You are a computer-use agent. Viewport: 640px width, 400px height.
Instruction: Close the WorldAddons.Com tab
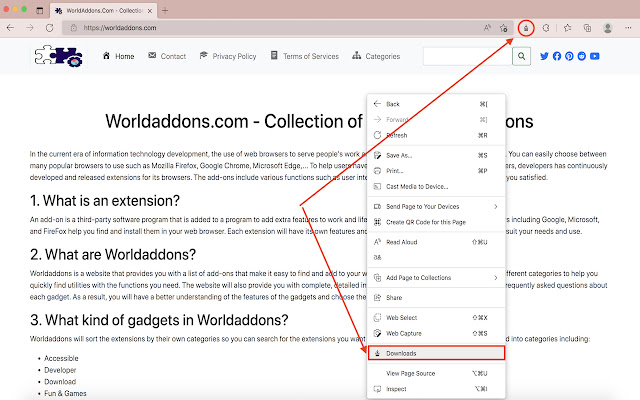point(150,11)
